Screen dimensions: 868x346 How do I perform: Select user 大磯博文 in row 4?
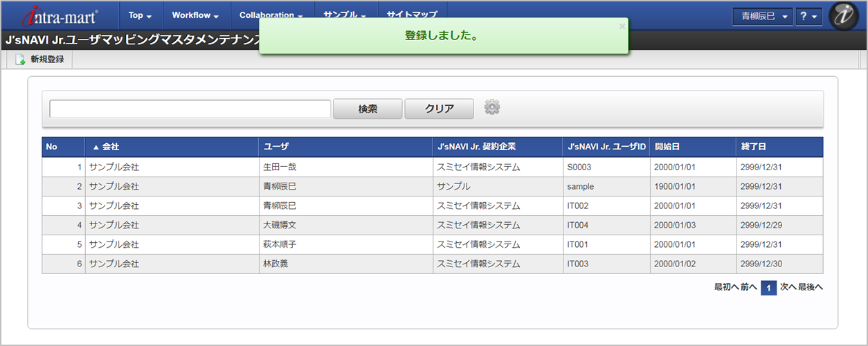click(x=346, y=225)
